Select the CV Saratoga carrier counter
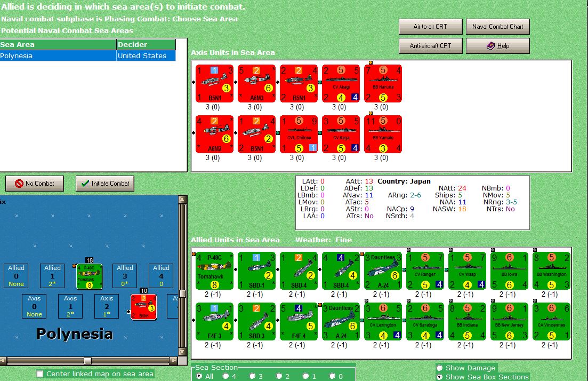 pyautogui.click(x=425, y=321)
